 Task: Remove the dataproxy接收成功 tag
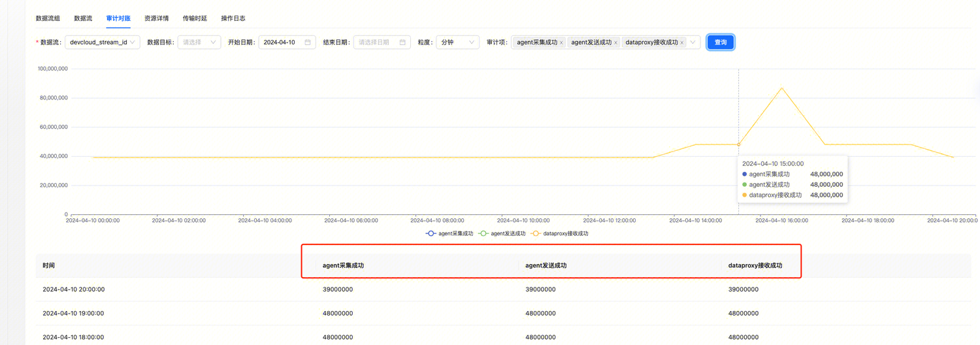682,42
